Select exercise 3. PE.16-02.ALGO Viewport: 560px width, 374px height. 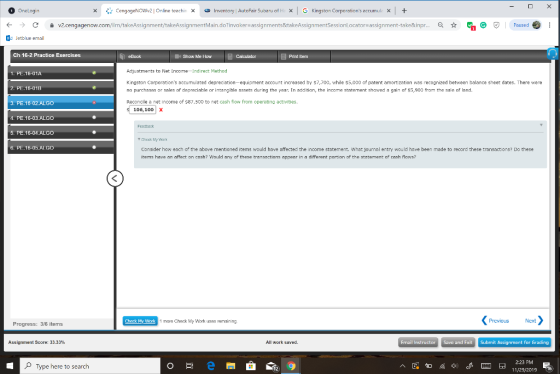(x=61, y=103)
